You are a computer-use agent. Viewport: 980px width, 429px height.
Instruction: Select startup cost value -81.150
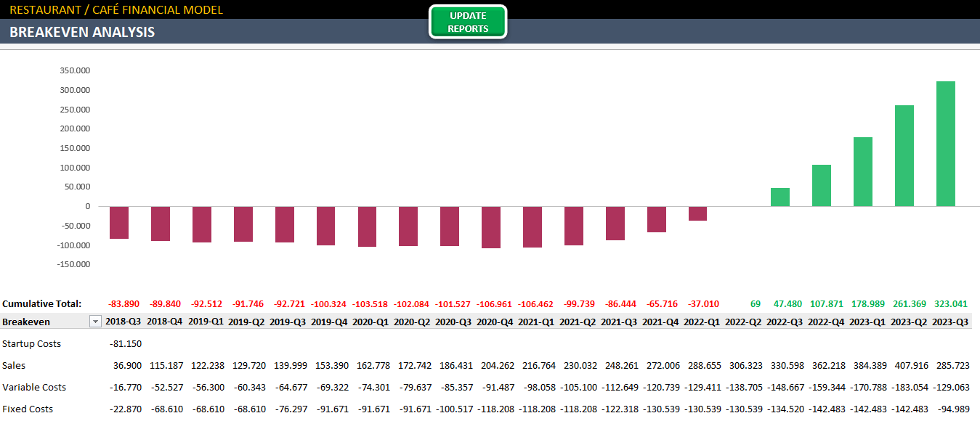[x=125, y=343]
